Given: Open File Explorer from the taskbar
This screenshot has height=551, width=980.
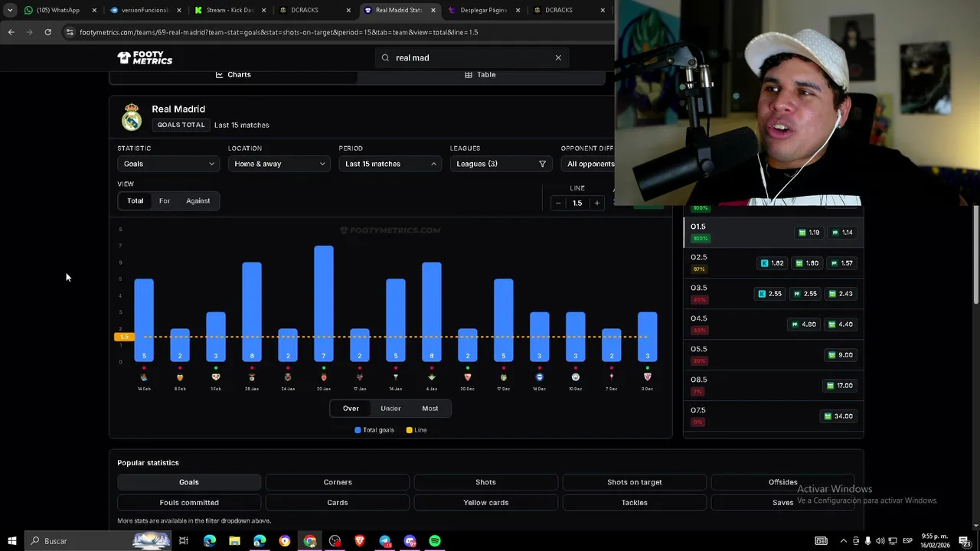Looking at the screenshot, I should [x=234, y=541].
